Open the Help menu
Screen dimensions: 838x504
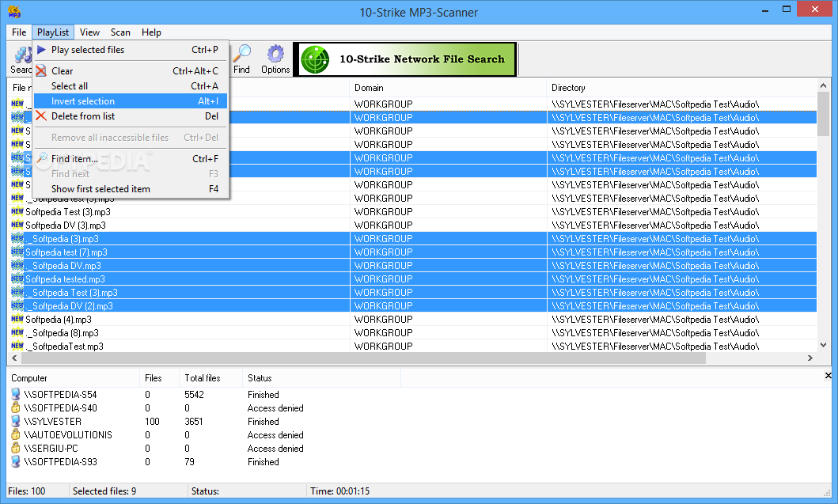tap(151, 32)
